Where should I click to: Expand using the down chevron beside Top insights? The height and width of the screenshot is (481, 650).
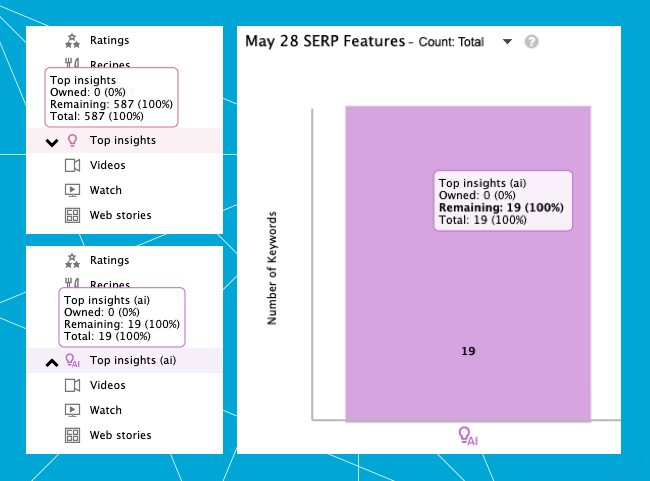[x=52, y=142]
